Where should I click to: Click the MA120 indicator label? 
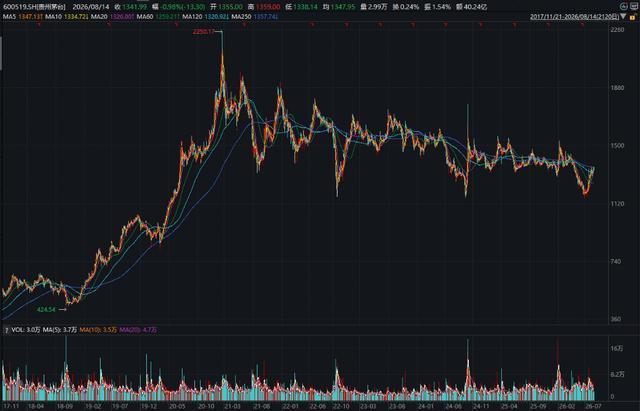(192, 17)
